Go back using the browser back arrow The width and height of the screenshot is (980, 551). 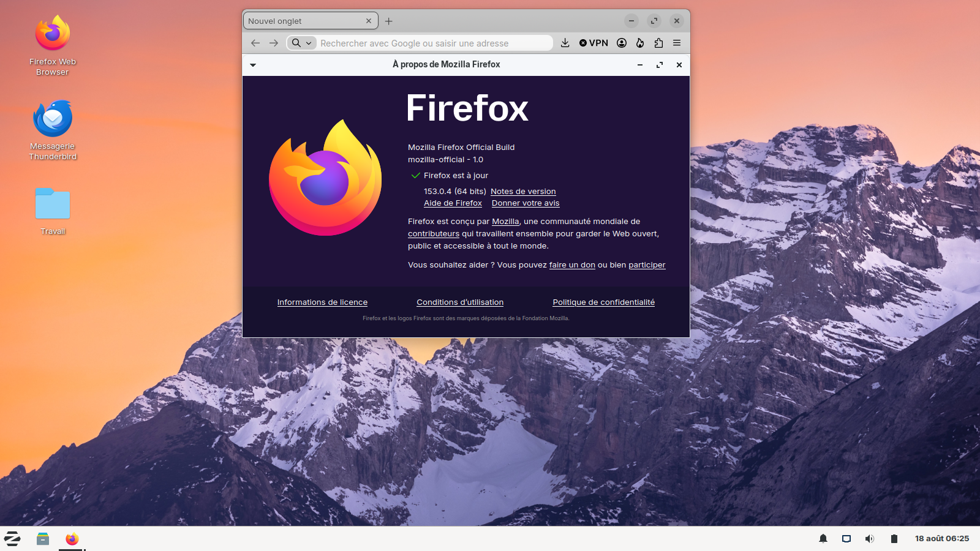(255, 43)
